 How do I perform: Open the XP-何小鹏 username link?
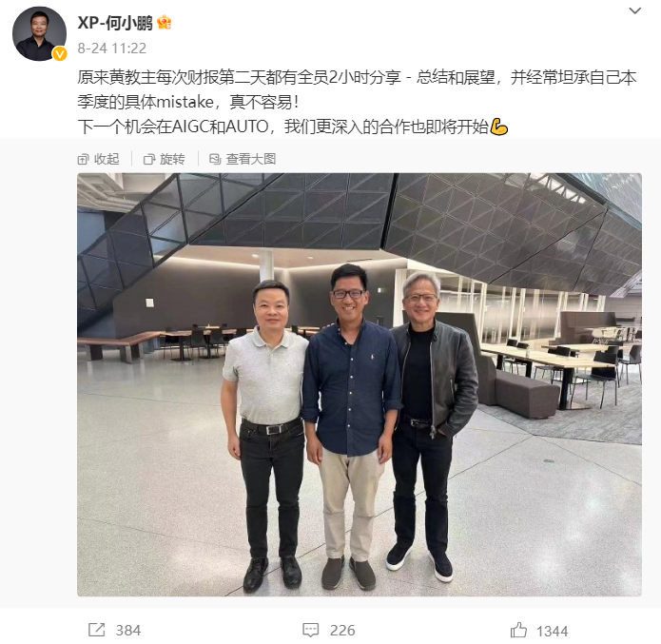(115, 22)
